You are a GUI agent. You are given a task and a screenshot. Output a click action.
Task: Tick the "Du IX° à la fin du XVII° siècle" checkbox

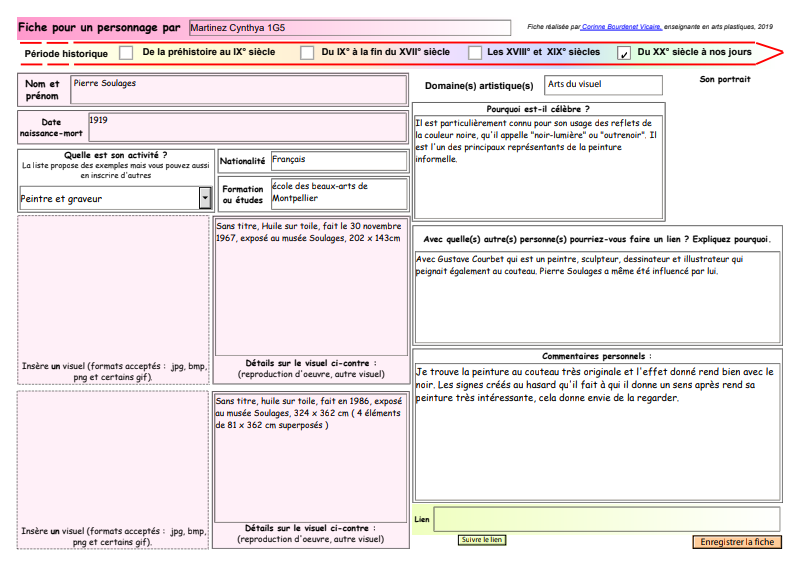[307, 53]
